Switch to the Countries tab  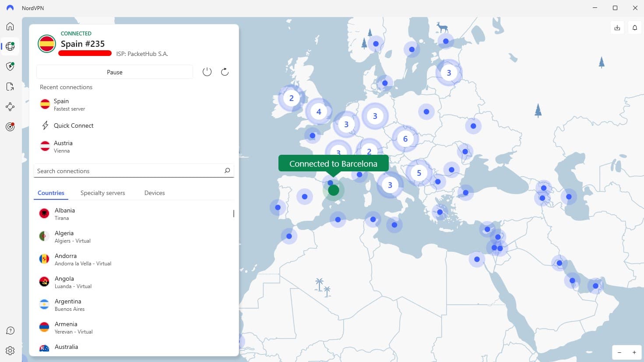pyautogui.click(x=51, y=193)
